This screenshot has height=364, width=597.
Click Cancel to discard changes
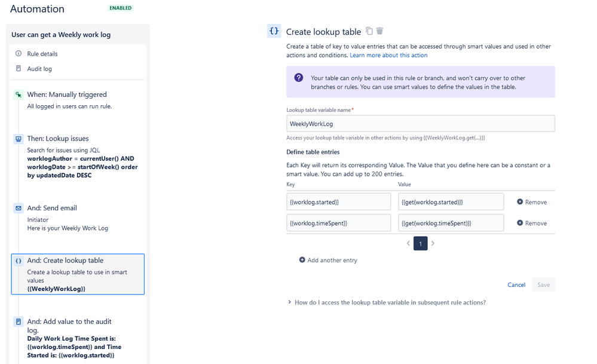[x=516, y=285]
